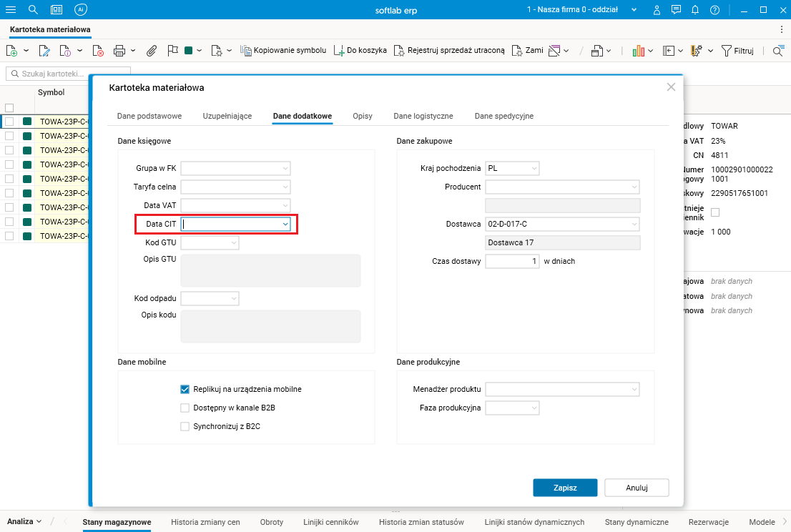Open the notifications bell
Screen dimensions: 791x532
pyautogui.click(x=695, y=10)
